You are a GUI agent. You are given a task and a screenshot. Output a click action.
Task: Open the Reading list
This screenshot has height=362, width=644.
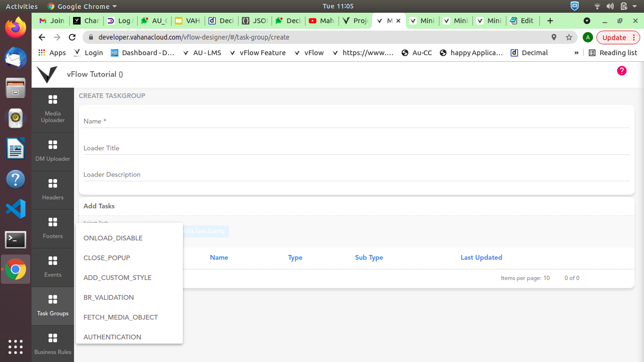[613, 53]
